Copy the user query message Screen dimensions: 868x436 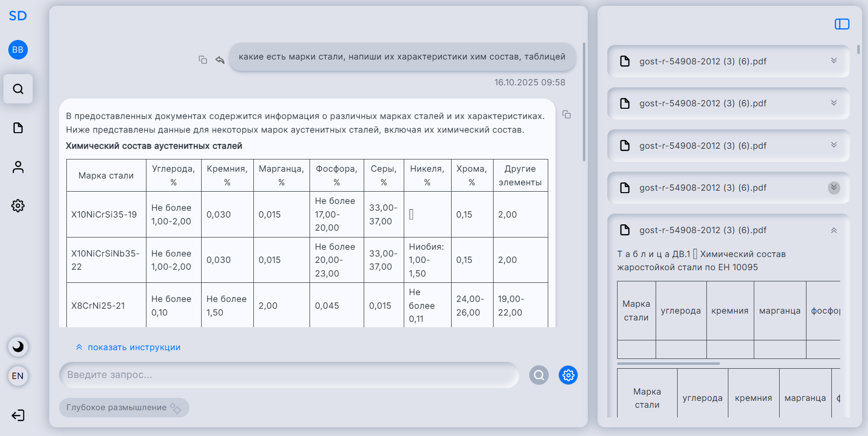203,59
